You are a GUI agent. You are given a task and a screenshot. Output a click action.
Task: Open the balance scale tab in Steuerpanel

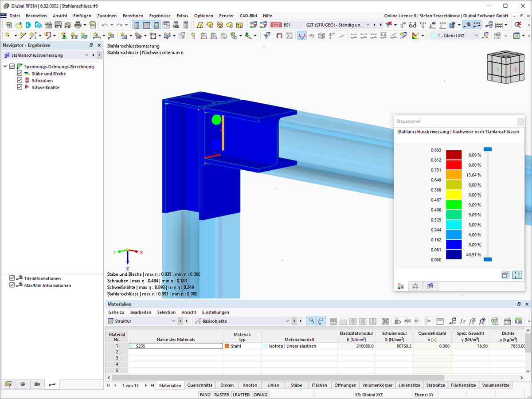point(415,286)
